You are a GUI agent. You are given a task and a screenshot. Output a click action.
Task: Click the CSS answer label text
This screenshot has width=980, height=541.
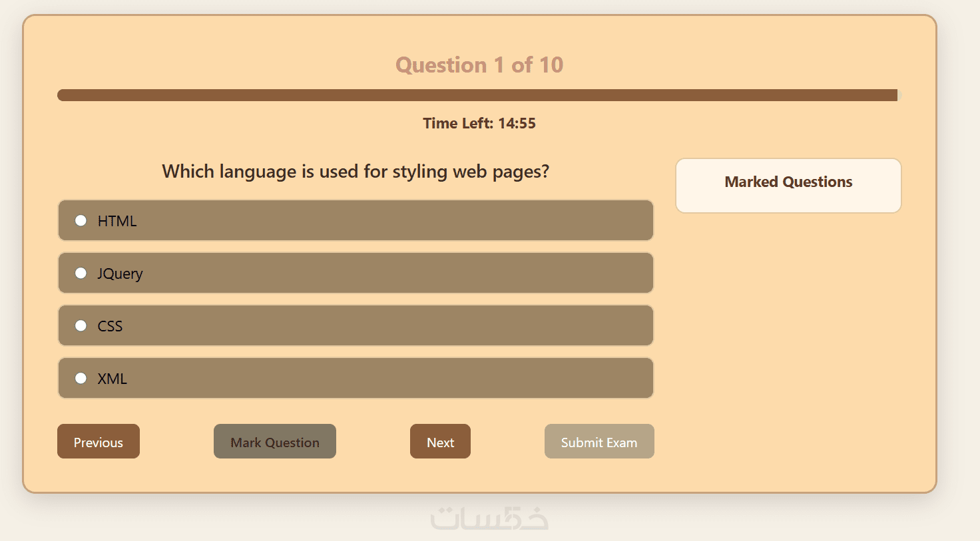(110, 326)
